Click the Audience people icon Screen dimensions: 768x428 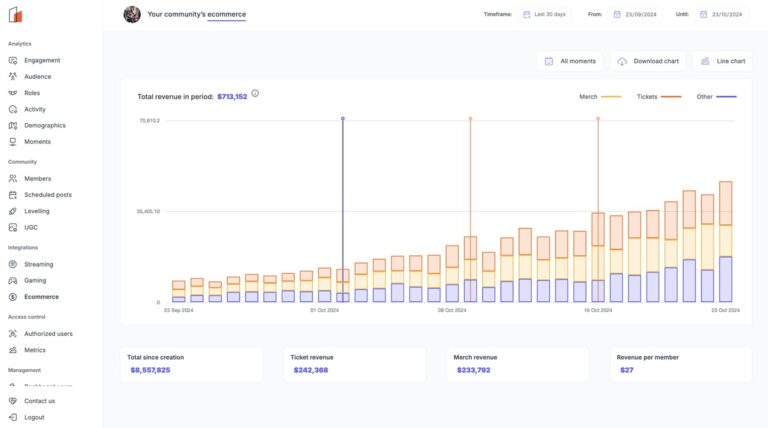pyautogui.click(x=13, y=76)
